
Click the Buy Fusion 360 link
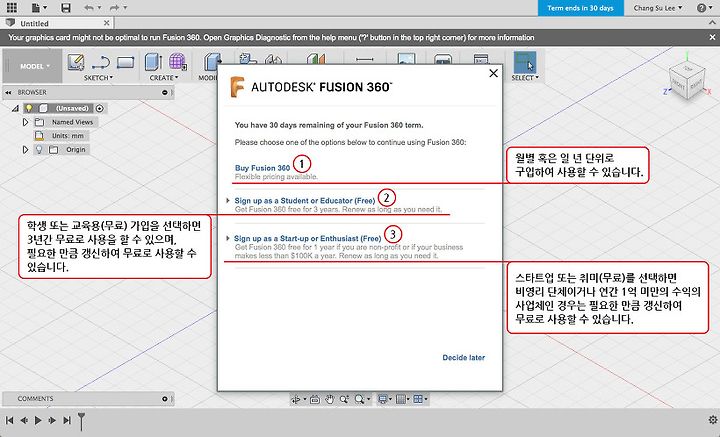[x=262, y=168]
